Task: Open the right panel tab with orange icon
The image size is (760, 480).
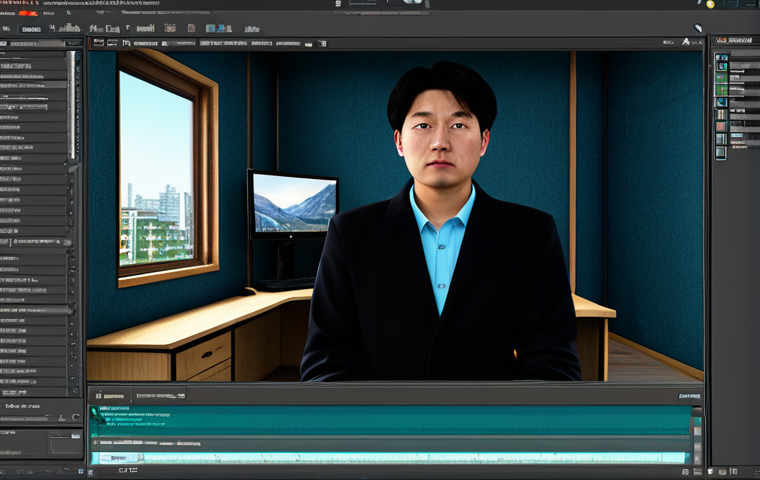Action: tap(734, 40)
